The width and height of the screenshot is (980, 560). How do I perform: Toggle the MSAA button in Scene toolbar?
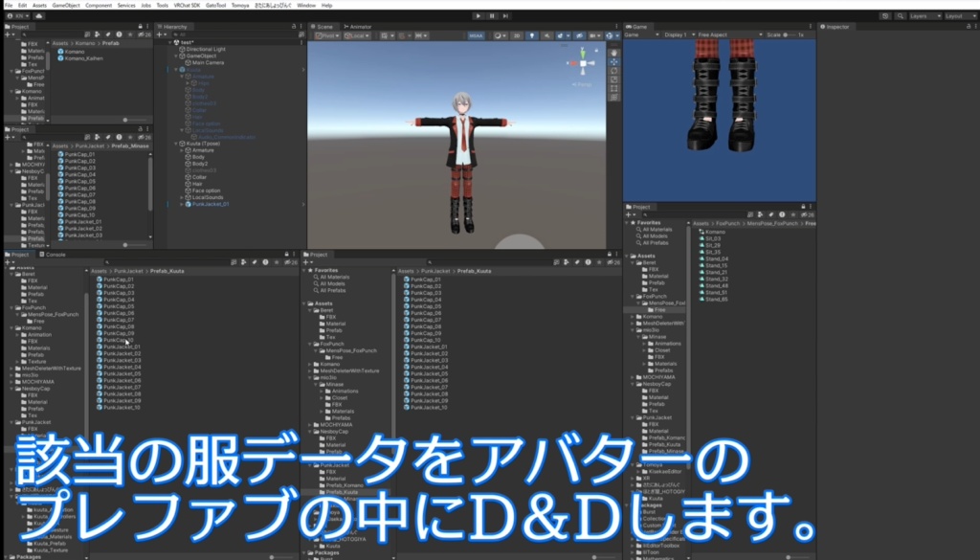tap(477, 35)
